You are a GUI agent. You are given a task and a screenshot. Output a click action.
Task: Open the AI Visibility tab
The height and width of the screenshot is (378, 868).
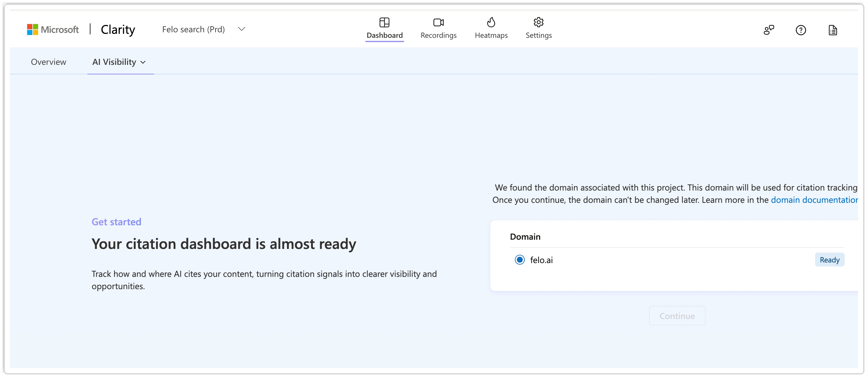click(x=114, y=62)
